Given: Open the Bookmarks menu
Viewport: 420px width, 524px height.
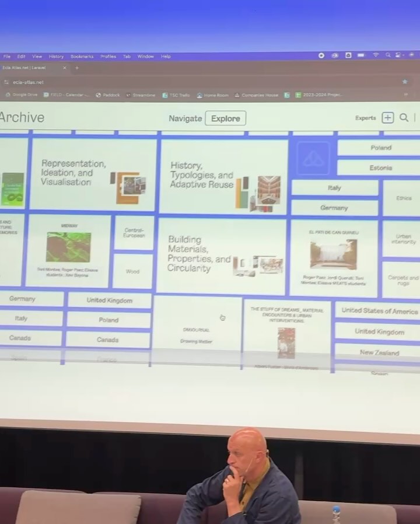Looking at the screenshot, I should [82, 57].
